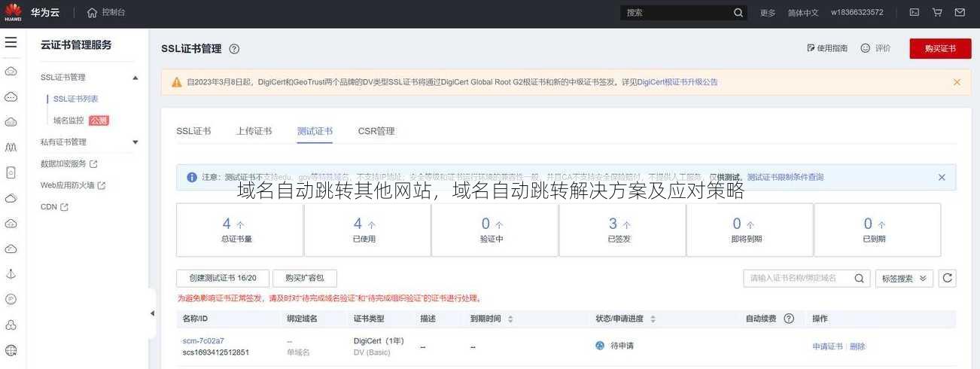
Task: Expand the 私有证书管理 sidebar group
Action: (x=135, y=142)
